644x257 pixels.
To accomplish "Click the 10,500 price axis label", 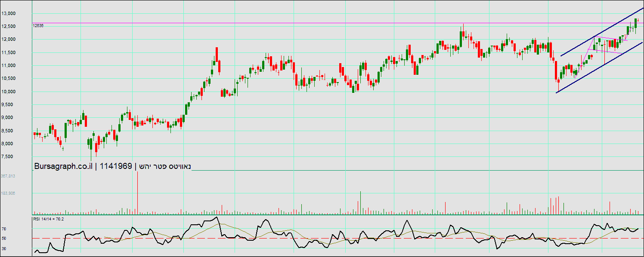I will tap(9, 78).
